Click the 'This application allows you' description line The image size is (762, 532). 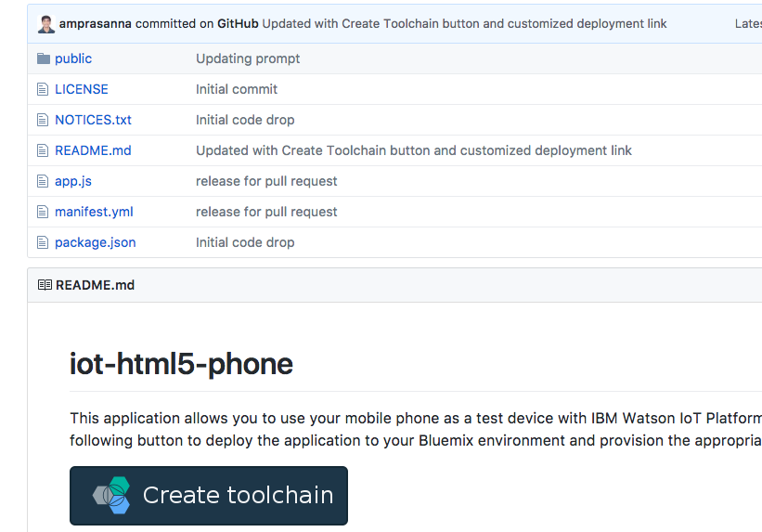pyautogui.click(x=416, y=418)
